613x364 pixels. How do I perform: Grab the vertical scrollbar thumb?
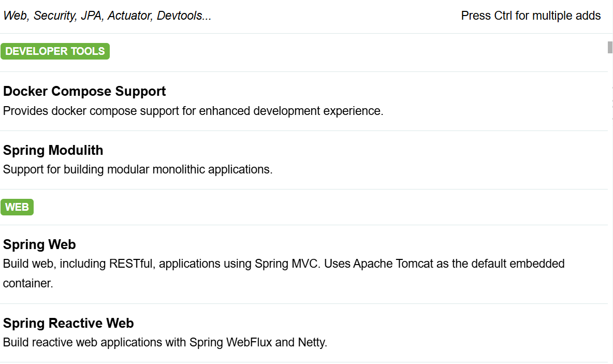[x=610, y=47]
